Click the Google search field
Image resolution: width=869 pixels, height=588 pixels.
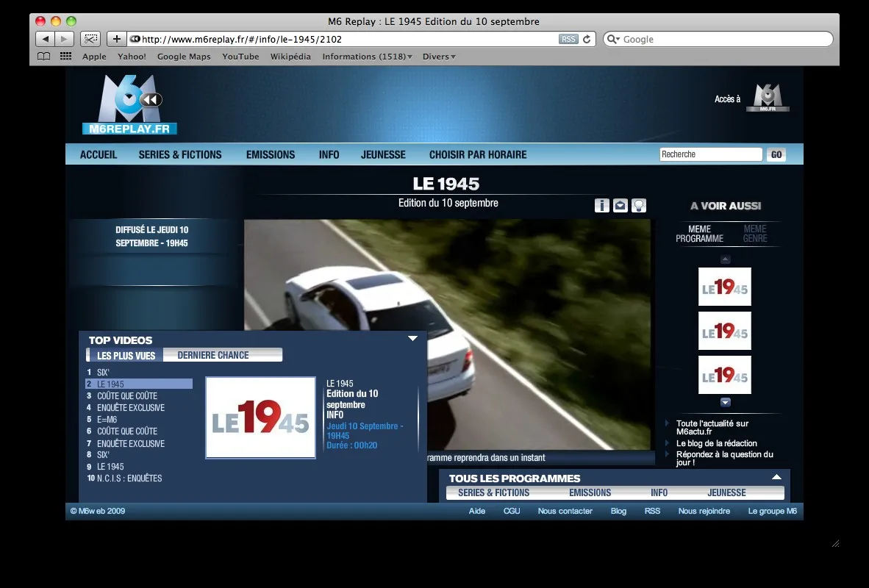[718, 40]
